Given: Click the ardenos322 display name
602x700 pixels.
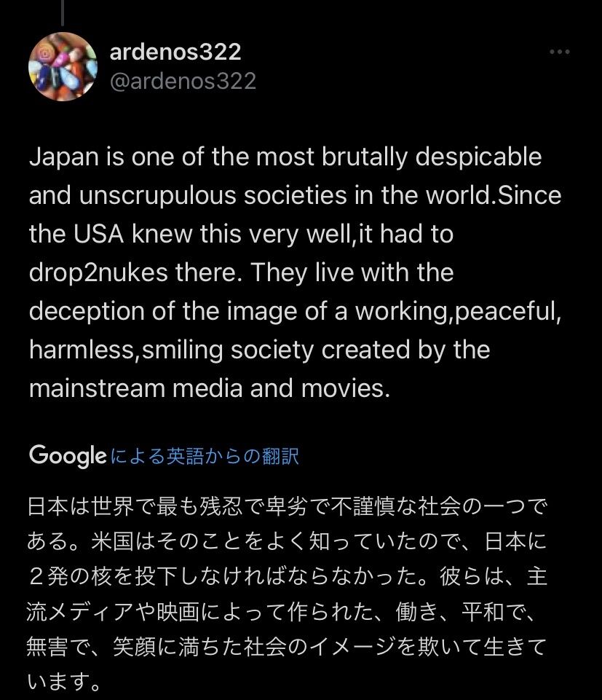Looking at the screenshot, I should coord(175,51).
